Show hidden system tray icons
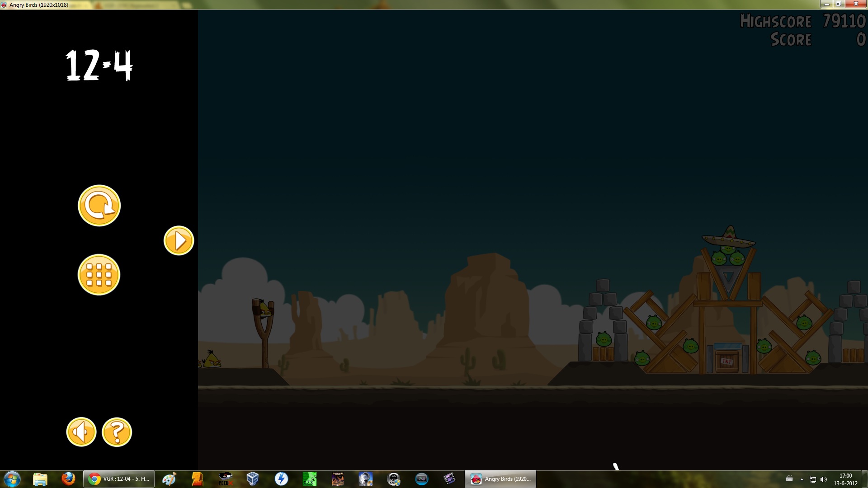Image resolution: width=868 pixels, height=488 pixels. (802, 479)
